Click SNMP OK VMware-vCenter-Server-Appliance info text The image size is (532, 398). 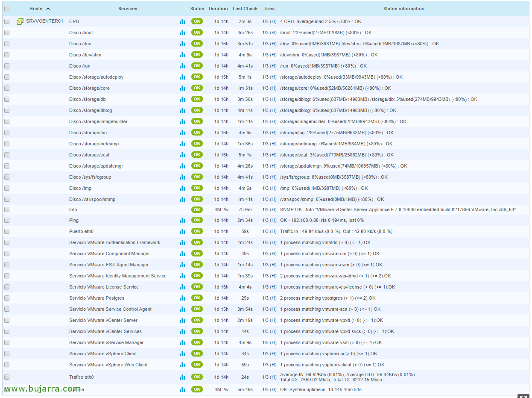(x=398, y=209)
